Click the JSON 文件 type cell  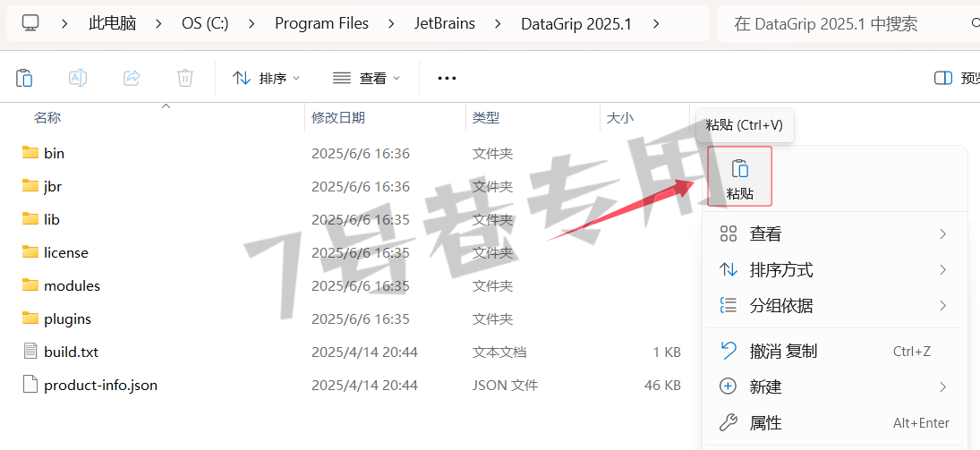click(505, 385)
